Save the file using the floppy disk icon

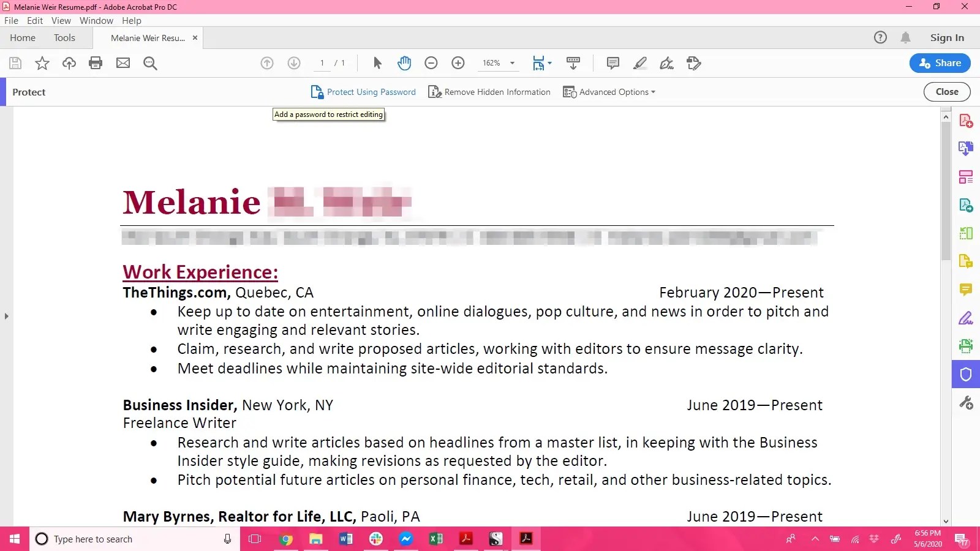tap(15, 63)
